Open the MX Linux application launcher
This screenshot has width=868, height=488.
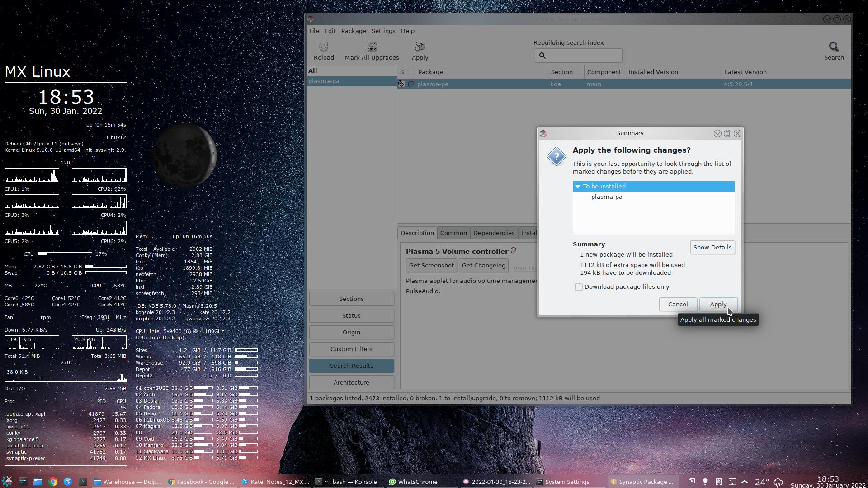point(7,481)
